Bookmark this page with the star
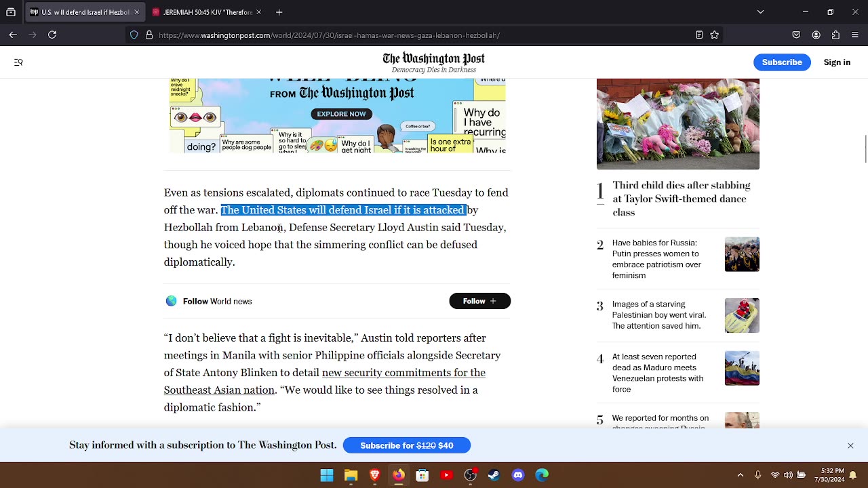Image resolution: width=868 pixels, height=488 pixels. pos(714,35)
